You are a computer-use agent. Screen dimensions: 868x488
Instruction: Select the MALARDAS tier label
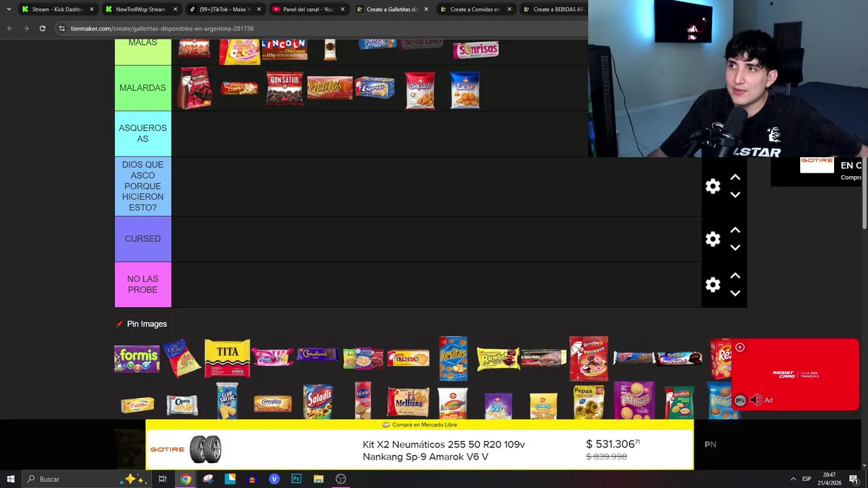(x=142, y=88)
